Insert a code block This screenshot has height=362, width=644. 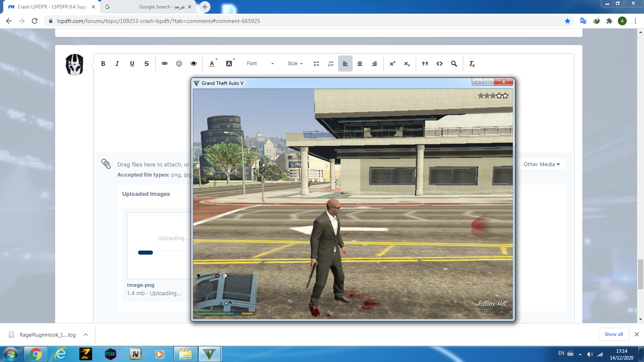pos(440,64)
